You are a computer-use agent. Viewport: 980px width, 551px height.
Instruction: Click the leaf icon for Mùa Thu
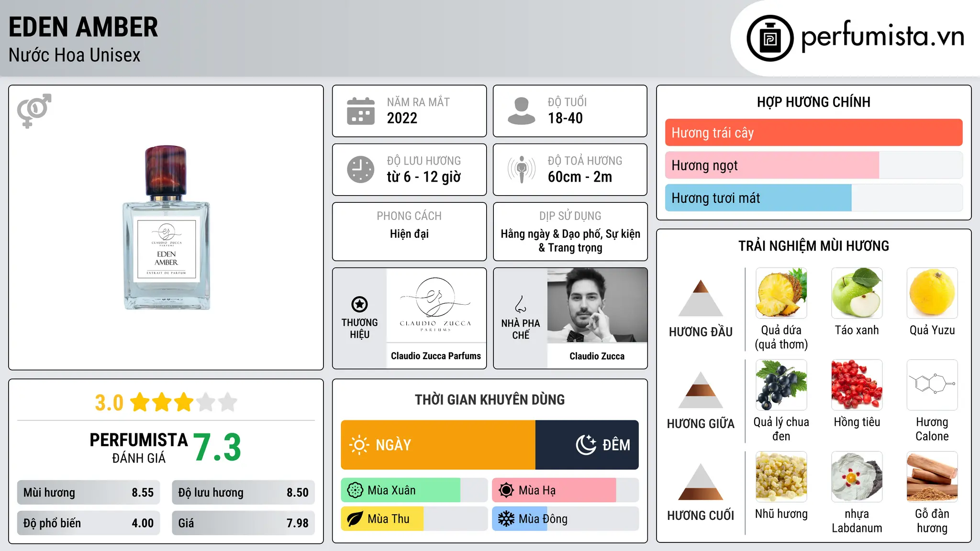(x=355, y=519)
